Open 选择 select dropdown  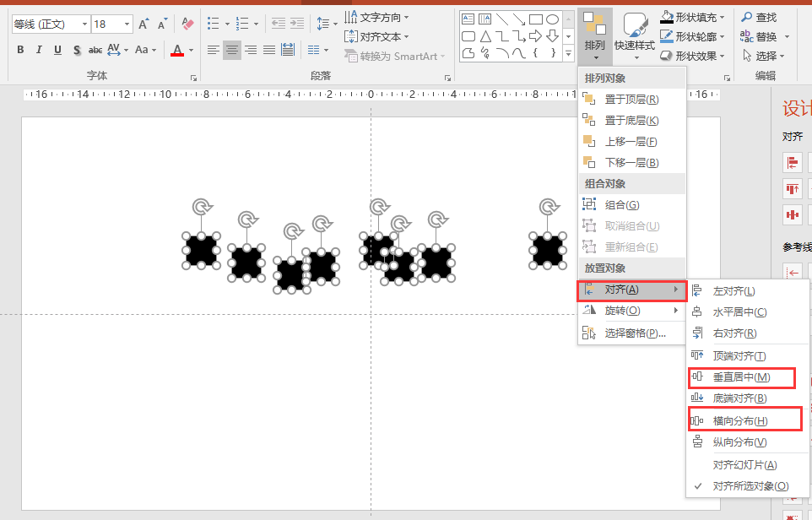click(763, 56)
